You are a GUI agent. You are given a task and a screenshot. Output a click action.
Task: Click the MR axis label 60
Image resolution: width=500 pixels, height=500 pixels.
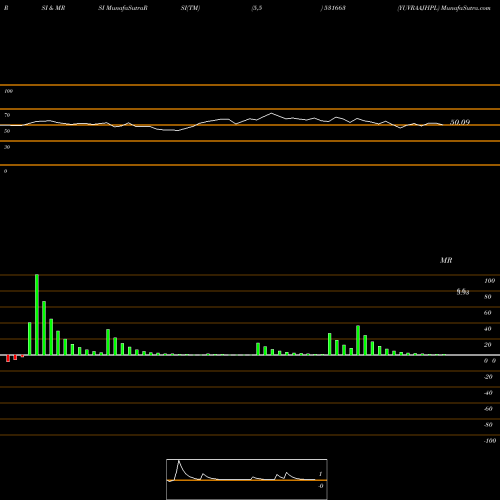pos(488,313)
